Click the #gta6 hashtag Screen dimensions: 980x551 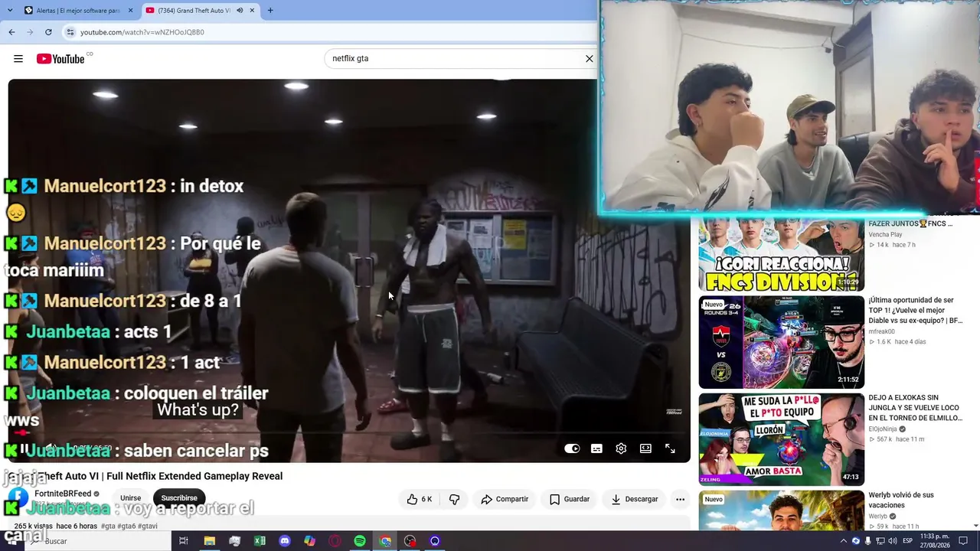[127, 527]
